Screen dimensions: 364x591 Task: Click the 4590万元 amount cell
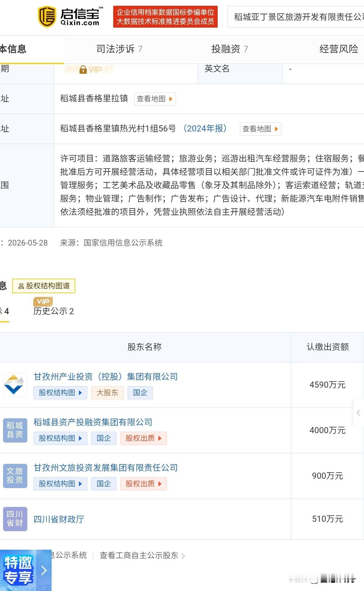(328, 385)
